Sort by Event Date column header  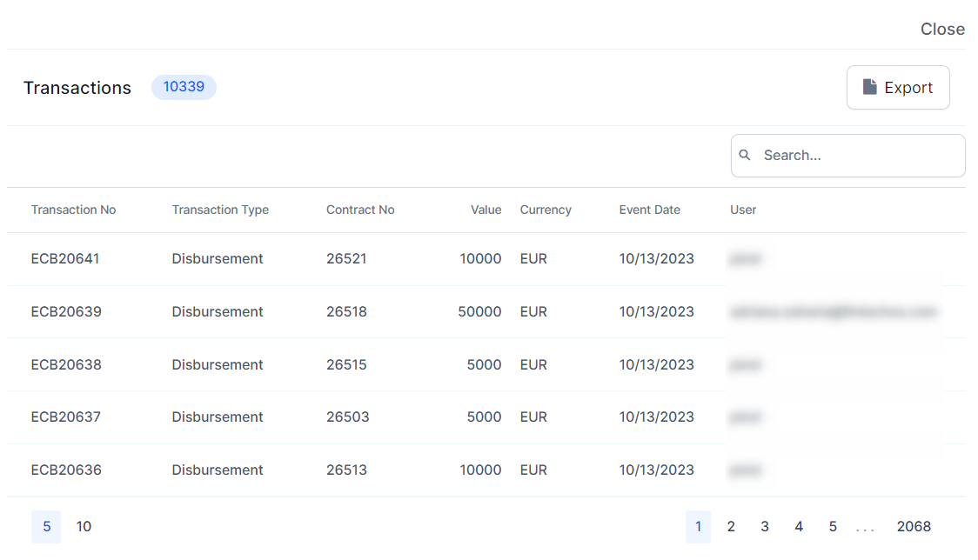pyautogui.click(x=649, y=210)
